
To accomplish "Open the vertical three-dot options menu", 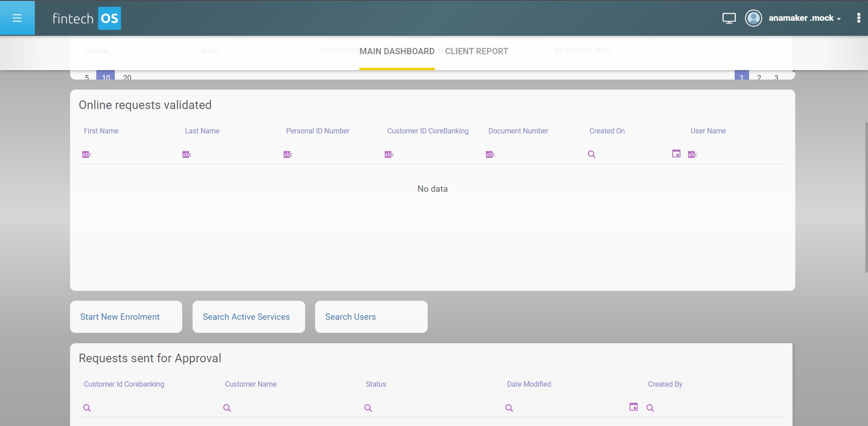I will tap(858, 18).
